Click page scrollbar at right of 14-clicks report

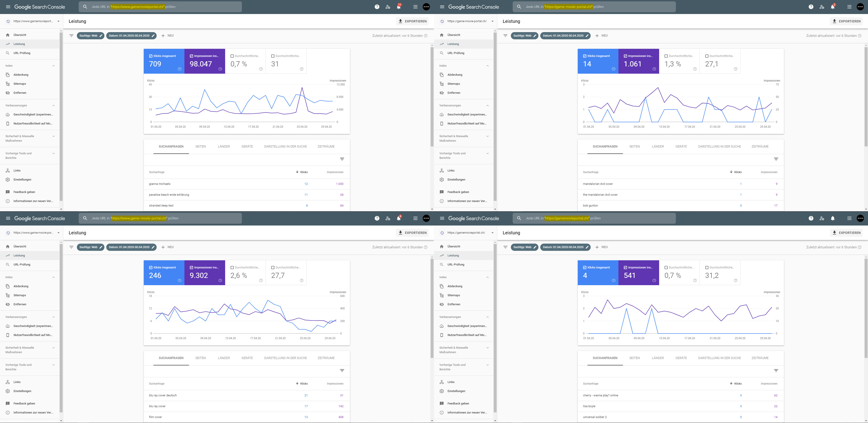click(x=866, y=97)
